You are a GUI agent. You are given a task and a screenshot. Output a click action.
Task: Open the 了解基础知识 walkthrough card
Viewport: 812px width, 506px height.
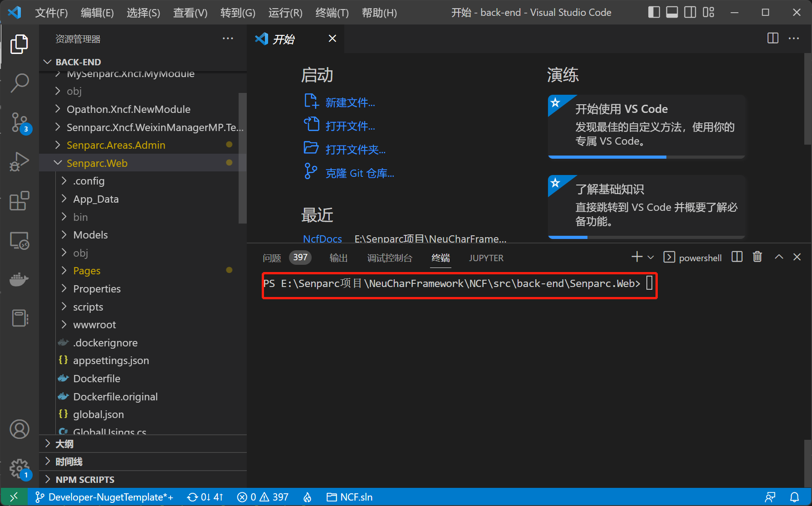pyautogui.click(x=646, y=206)
